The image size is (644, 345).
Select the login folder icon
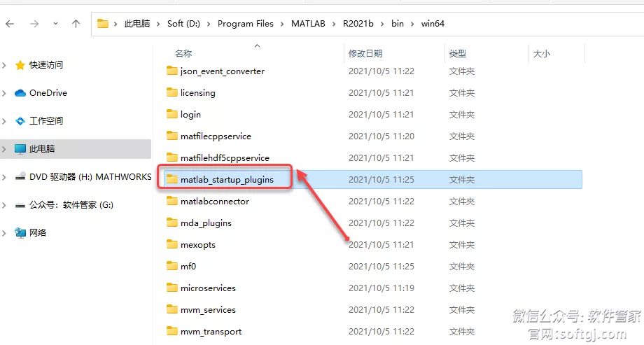172,115
